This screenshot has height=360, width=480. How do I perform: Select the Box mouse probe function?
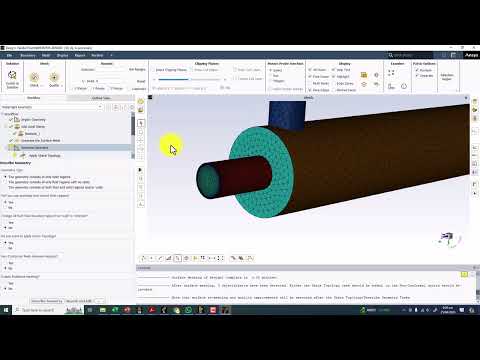click(271, 76)
